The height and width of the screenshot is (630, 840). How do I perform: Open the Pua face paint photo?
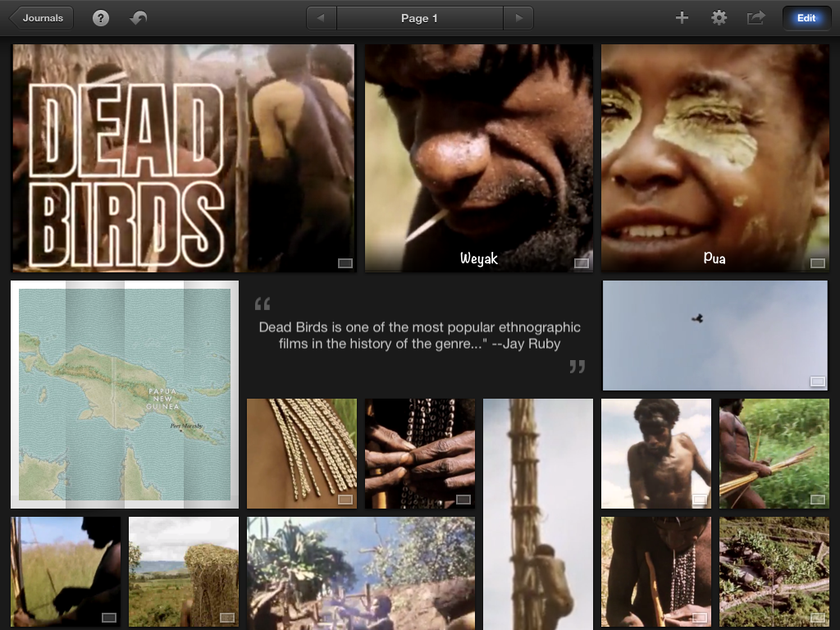[x=714, y=156]
